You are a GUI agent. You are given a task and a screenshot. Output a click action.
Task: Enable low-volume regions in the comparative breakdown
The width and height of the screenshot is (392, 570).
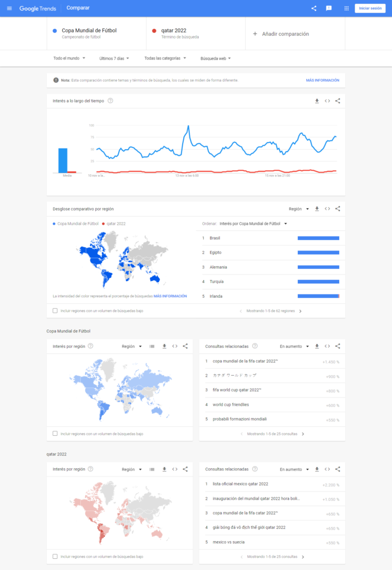coord(54,311)
